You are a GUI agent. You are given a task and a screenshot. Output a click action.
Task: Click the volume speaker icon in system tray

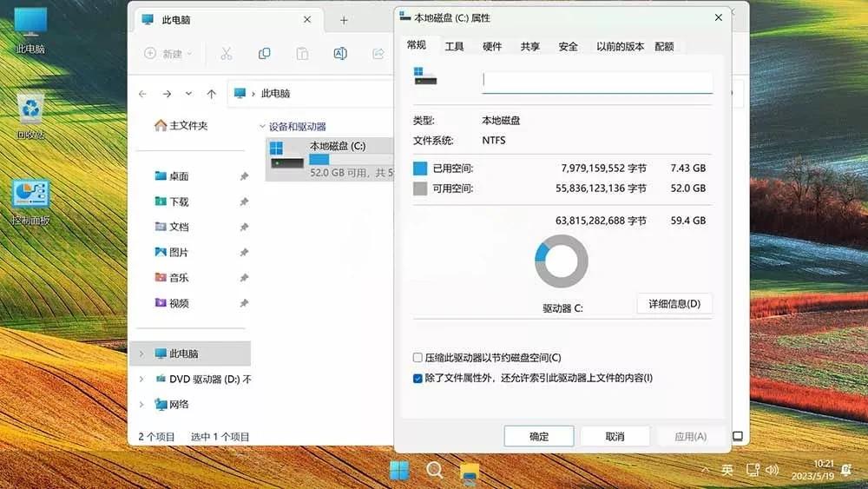773,470
